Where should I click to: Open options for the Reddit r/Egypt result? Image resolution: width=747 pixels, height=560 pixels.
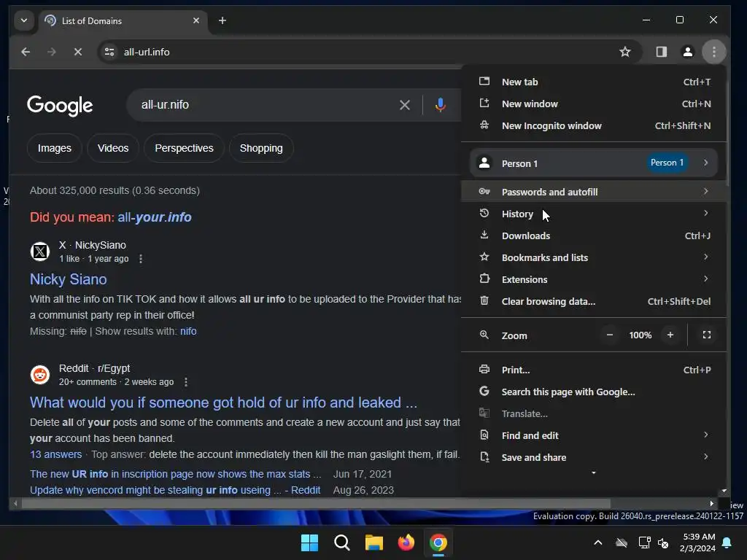click(x=186, y=382)
